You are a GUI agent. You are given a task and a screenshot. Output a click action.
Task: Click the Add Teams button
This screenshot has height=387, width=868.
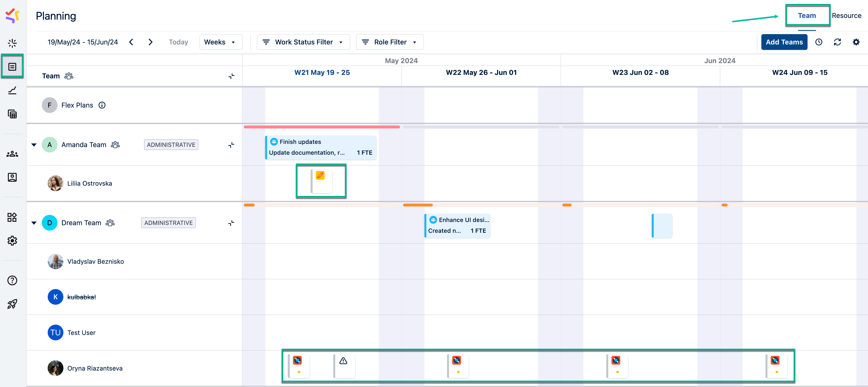(x=784, y=42)
